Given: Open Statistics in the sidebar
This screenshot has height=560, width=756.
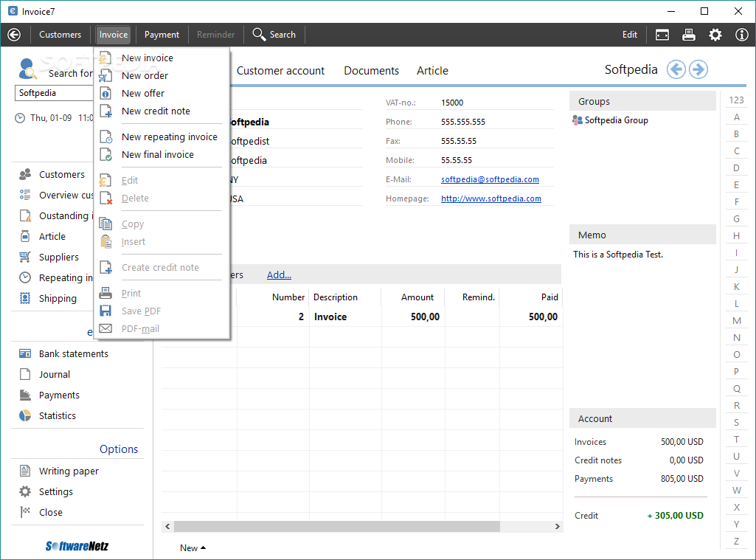Looking at the screenshot, I should [58, 416].
